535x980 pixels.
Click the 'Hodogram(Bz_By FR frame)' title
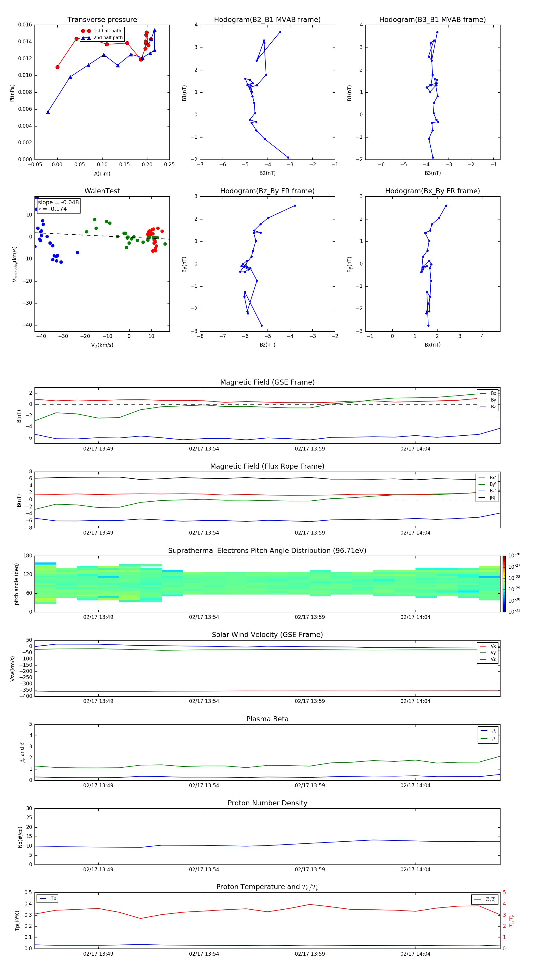click(x=267, y=191)
